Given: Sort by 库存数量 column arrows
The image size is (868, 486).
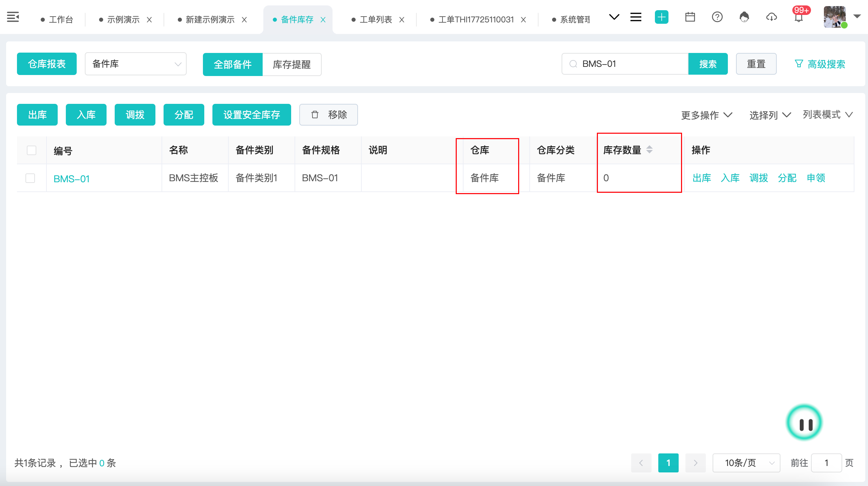Looking at the screenshot, I should [649, 149].
